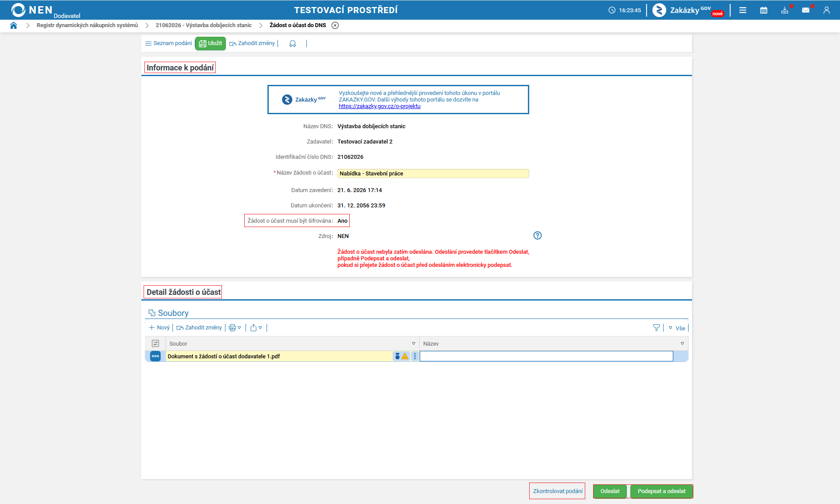Click the DNS identification number 21062026

point(350,157)
